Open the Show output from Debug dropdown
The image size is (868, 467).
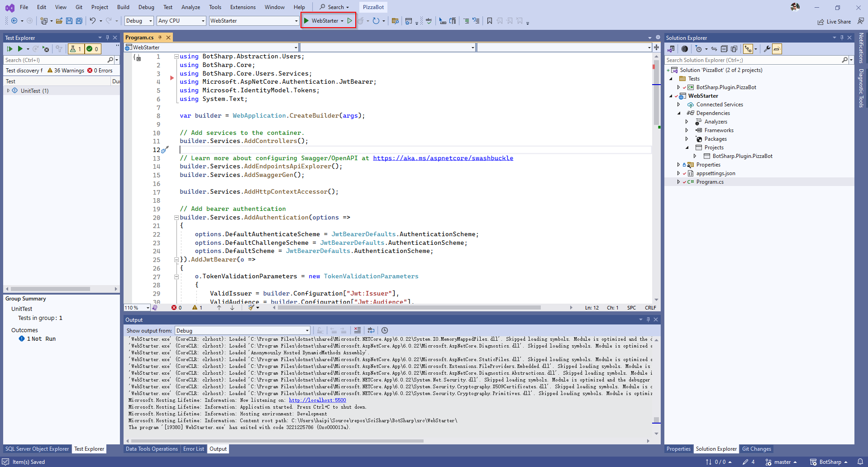243,330
